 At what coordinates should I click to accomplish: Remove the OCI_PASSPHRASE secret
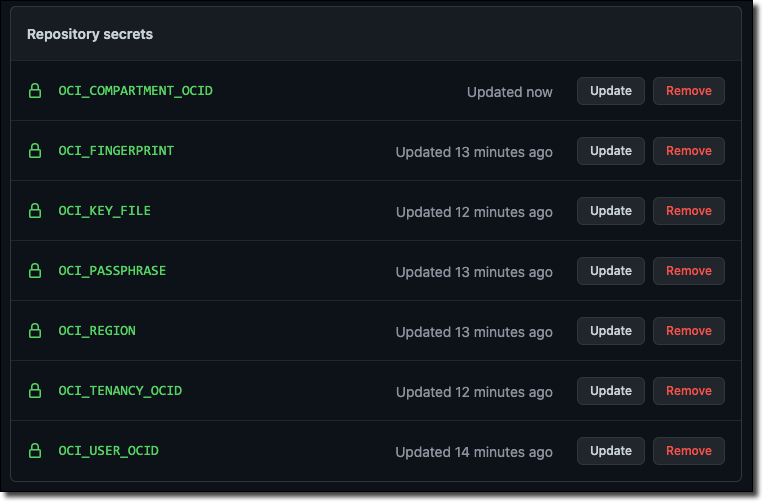click(x=688, y=271)
